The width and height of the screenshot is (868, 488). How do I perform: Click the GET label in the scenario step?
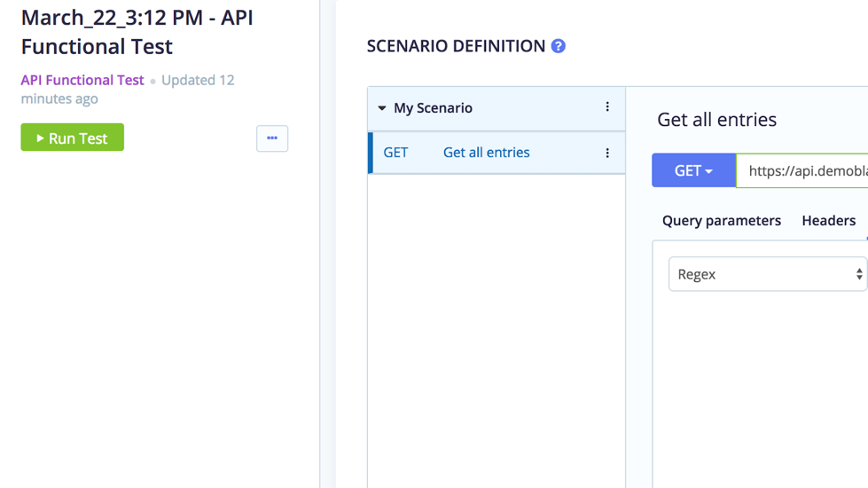point(395,153)
